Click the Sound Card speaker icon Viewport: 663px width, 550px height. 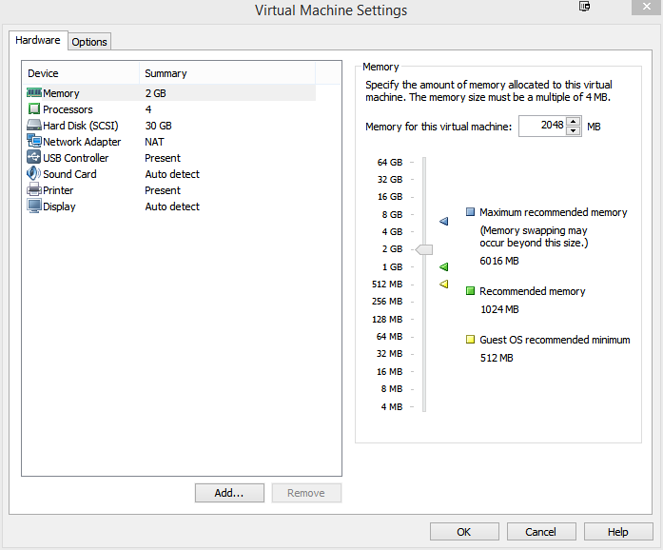point(34,173)
